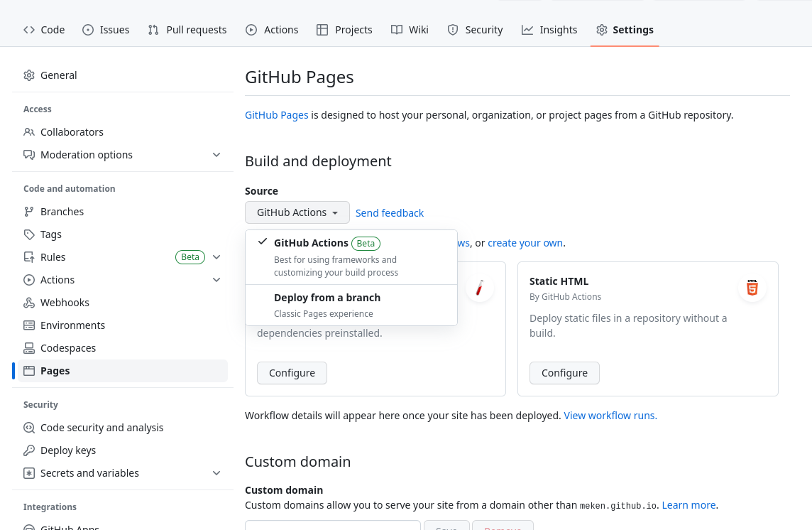Click the Pages icon in sidebar

pyautogui.click(x=31, y=370)
